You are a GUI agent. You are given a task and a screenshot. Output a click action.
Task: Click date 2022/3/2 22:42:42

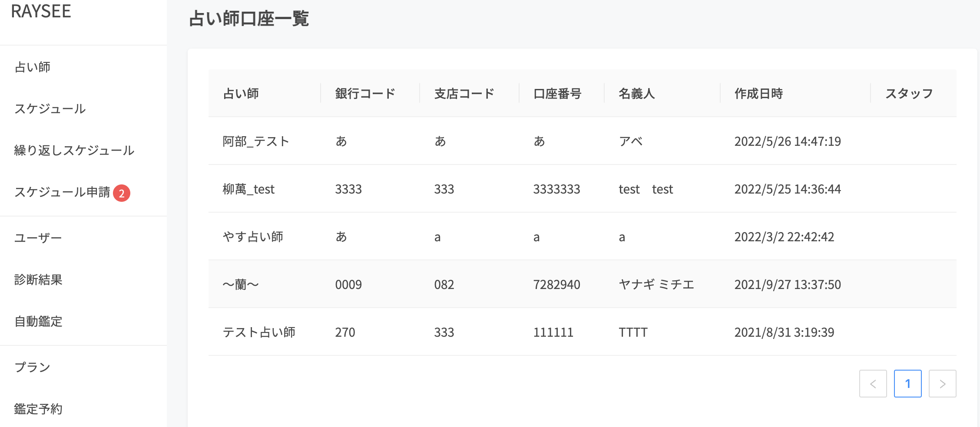[784, 236]
